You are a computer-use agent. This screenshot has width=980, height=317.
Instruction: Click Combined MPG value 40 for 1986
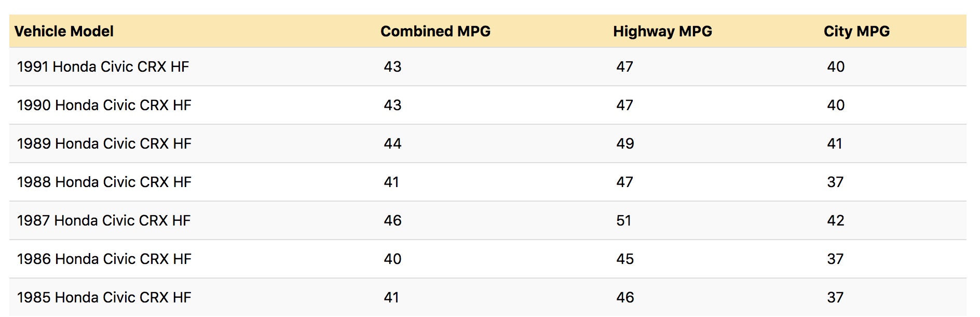[x=392, y=259]
